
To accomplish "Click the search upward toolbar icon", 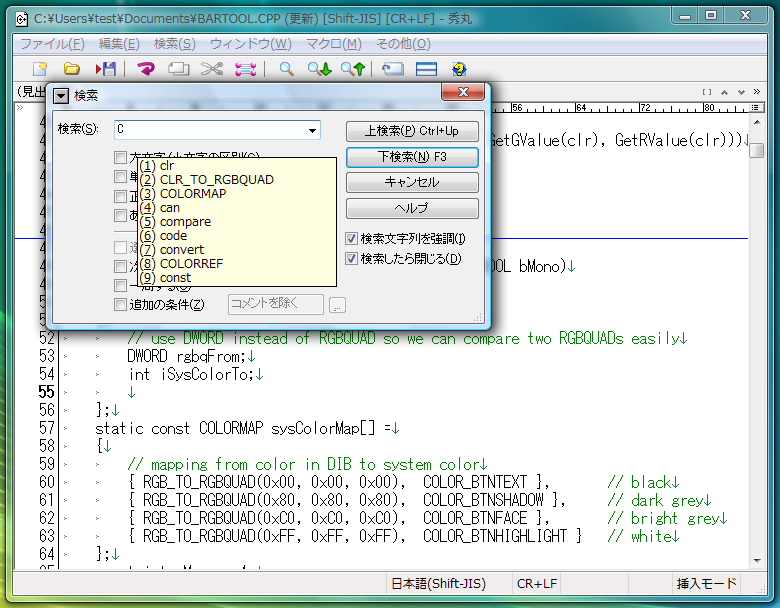I will [353, 69].
